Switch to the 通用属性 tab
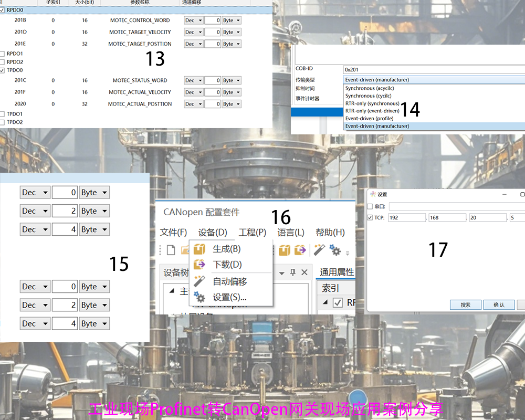 coord(337,272)
